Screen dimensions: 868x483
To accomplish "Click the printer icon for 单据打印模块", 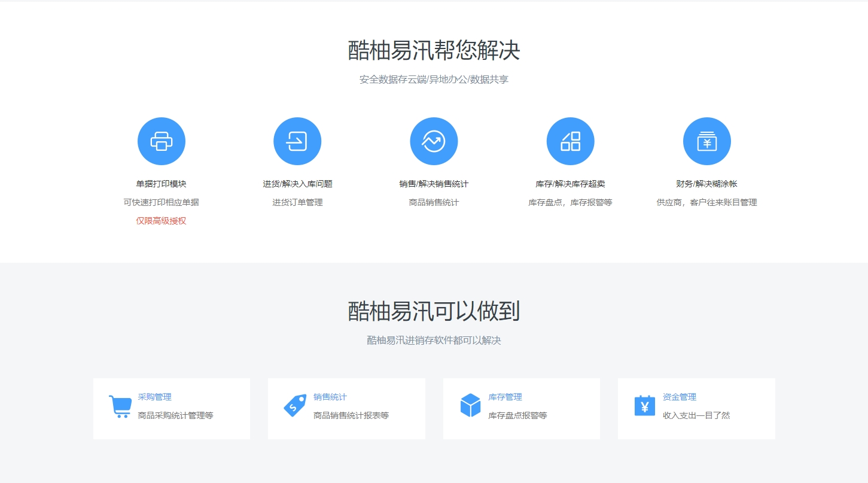I will click(x=162, y=141).
